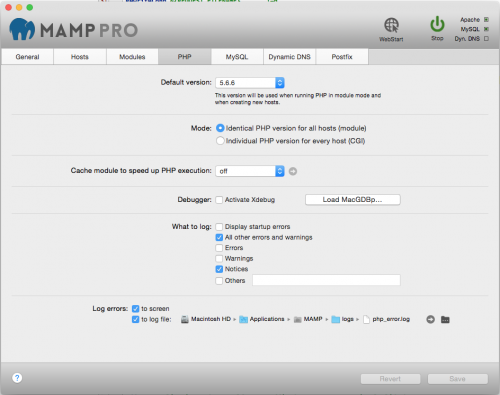Image resolution: width=500 pixels, height=395 pixels.
Task: Check Display startup errors
Action: 219,227
